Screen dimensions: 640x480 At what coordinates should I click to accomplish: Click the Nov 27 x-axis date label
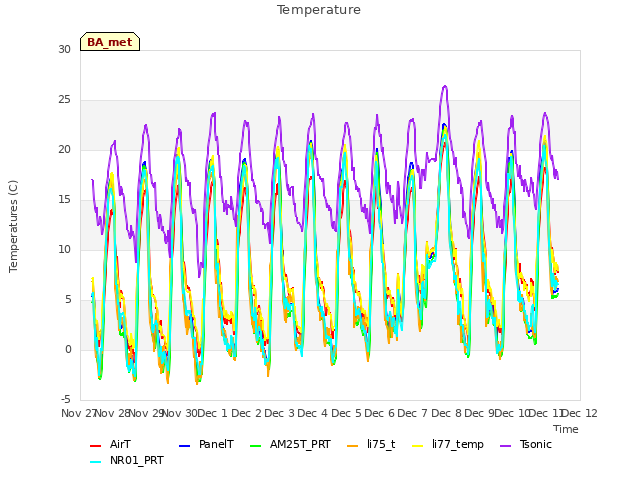78,413
